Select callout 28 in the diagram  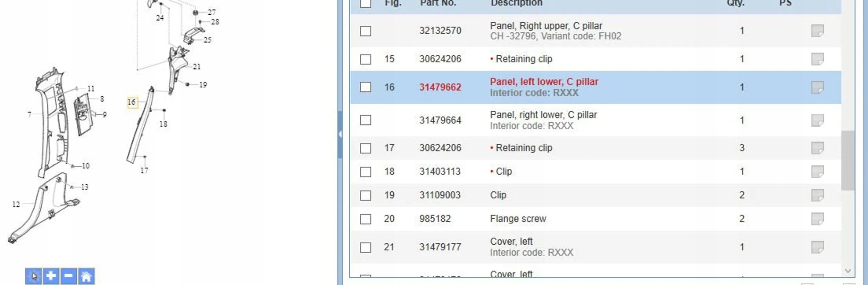pos(215,22)
